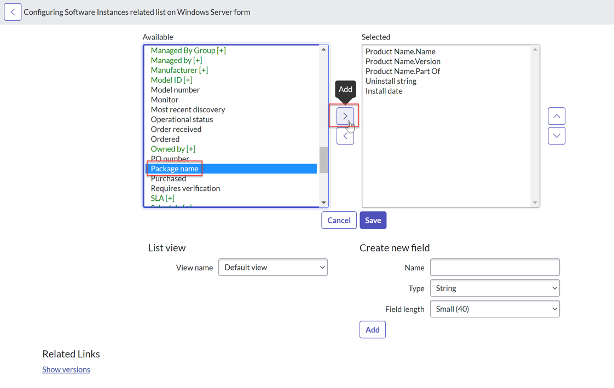The height and width of the screenshot is (388, 614).
Task: Expand SLA [+] field
Action: pyautogui.click(x=163, y=198)
